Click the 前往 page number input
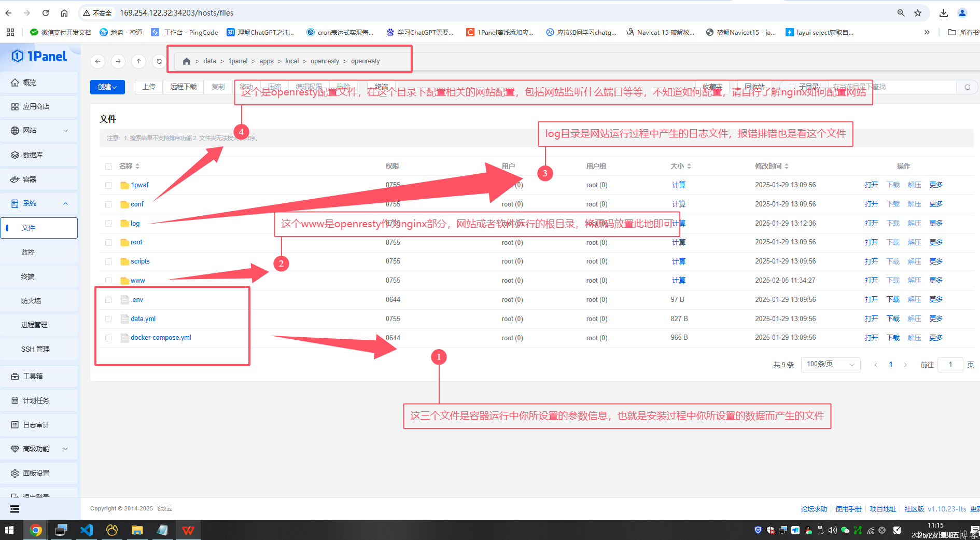Screen dimensions: 980x540 tap(950, 365)
